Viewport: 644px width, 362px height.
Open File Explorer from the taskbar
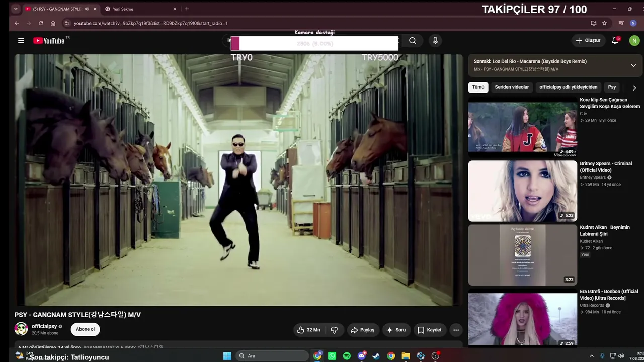point(406,356)
